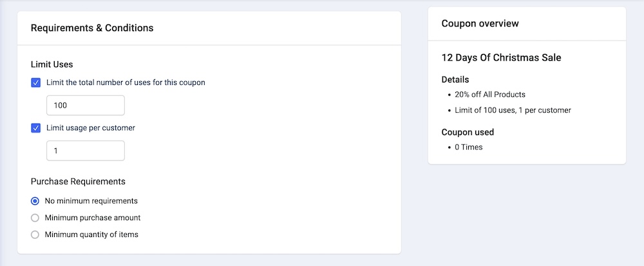Uncheck the total number of uses checkbox

tap(36, 82)
